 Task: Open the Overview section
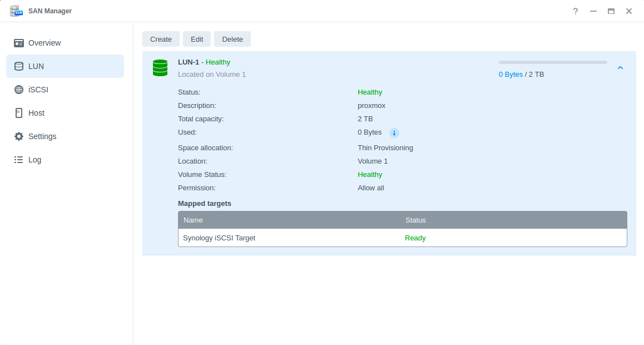tap(44, 43)
